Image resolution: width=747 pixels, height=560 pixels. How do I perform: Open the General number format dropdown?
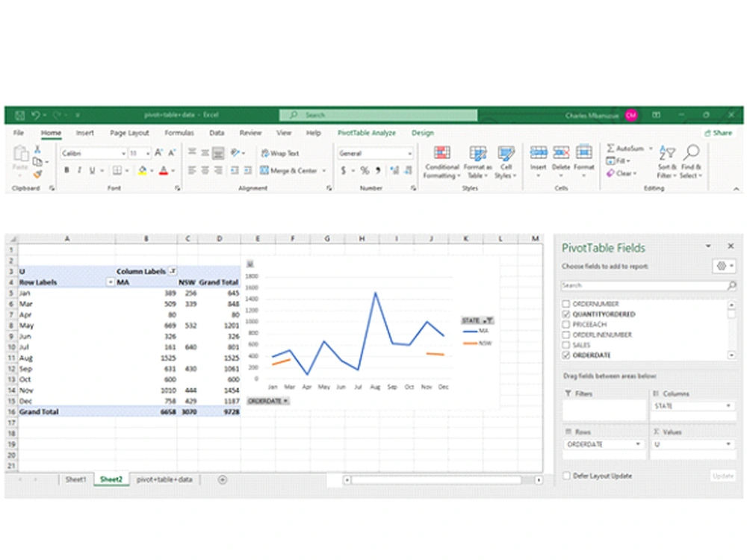tap(409, 153)
